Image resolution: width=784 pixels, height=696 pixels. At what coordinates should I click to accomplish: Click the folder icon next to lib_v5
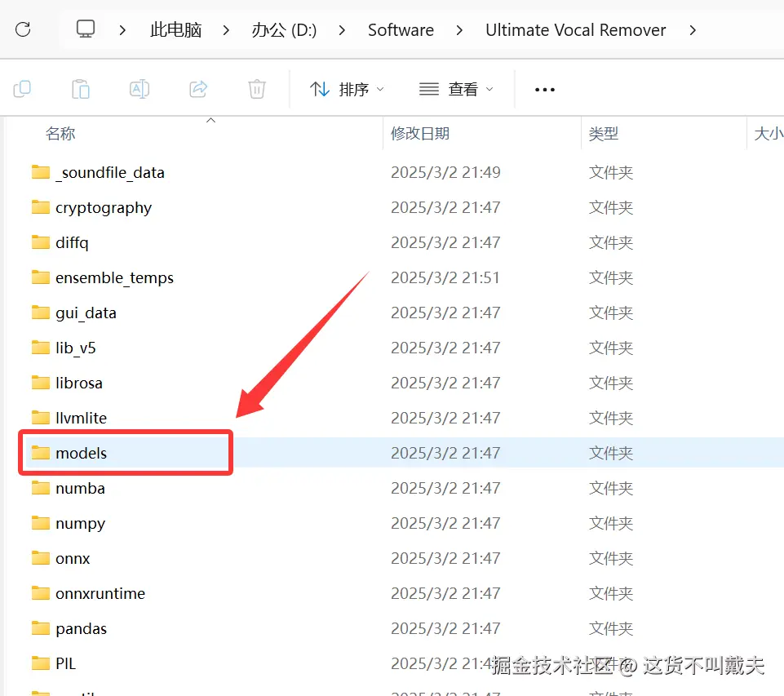(41, 347)
